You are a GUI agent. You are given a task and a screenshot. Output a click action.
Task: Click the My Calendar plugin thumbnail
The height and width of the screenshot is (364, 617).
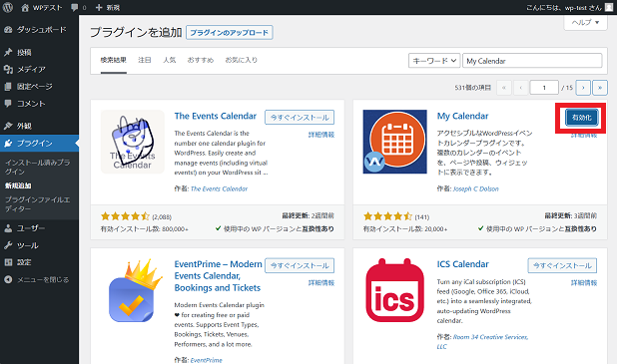tap(395, 142)
